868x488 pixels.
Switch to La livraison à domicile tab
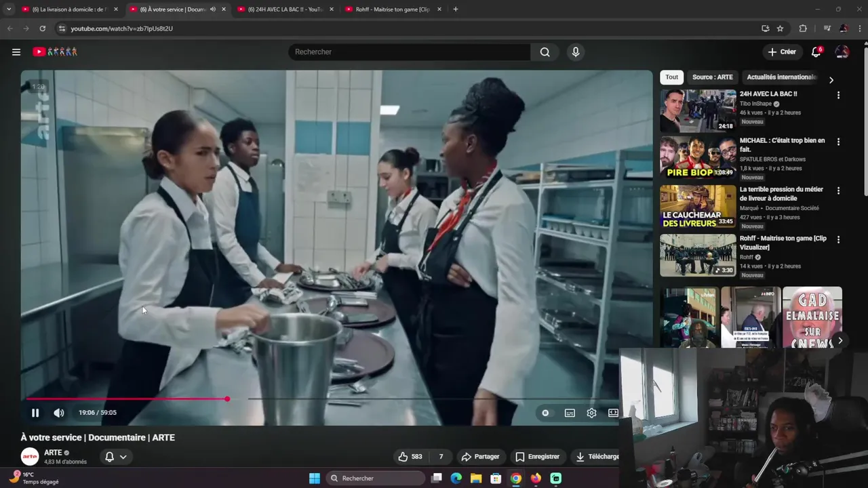[71, 9]
